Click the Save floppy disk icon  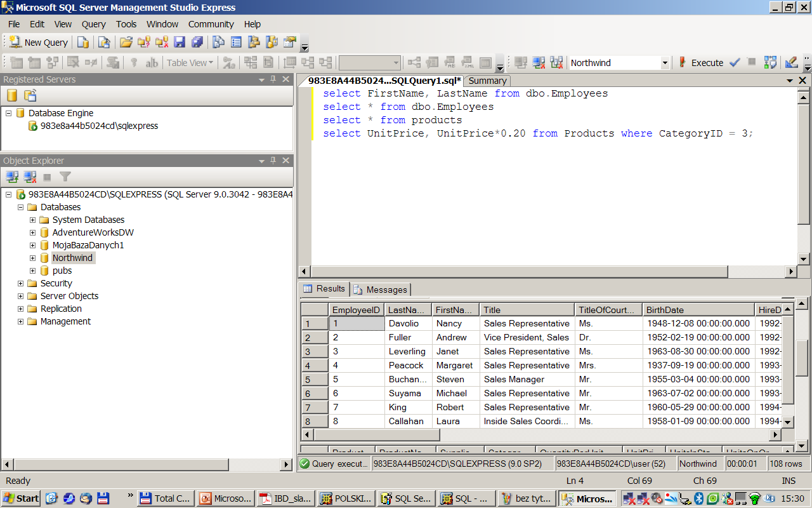coord(180,43)
